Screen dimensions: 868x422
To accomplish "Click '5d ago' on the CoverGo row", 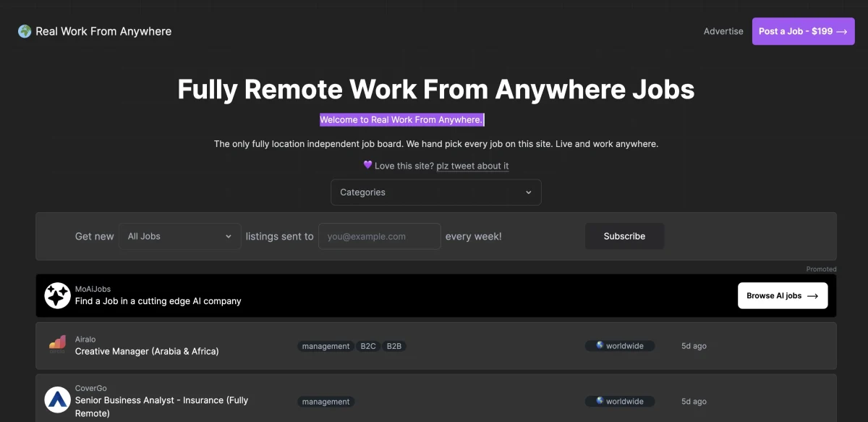I will pos(694,401).
